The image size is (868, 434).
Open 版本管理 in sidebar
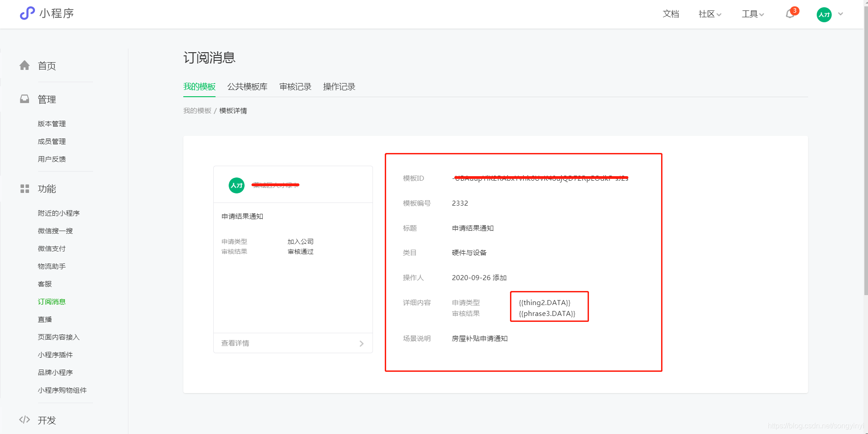52,123
